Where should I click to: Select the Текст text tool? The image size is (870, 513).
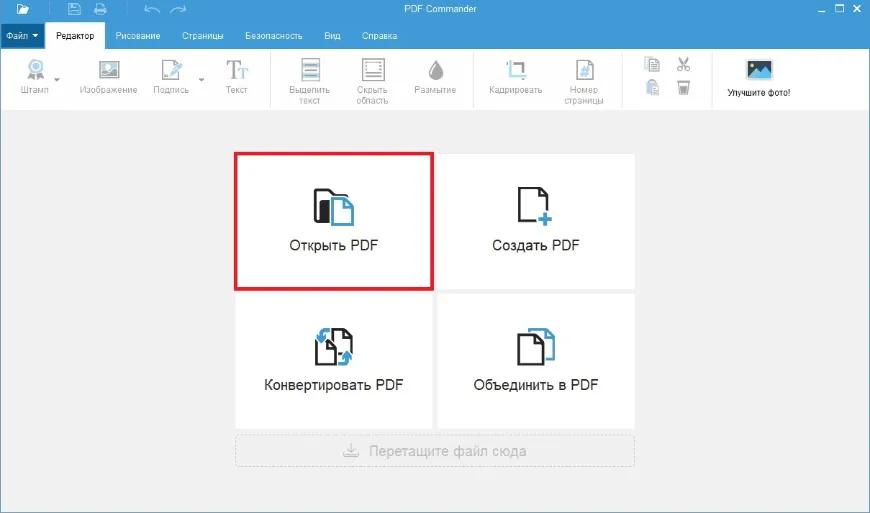point(236,77)
